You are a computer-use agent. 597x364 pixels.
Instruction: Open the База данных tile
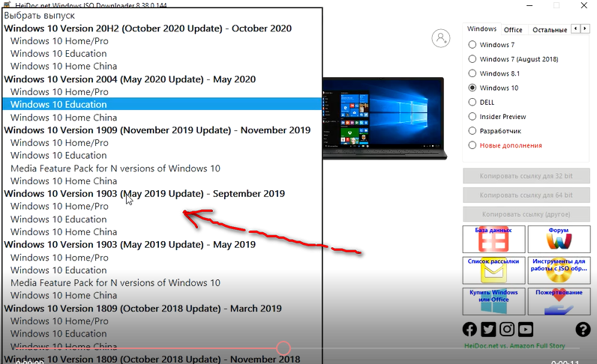(x=493, y=239)
